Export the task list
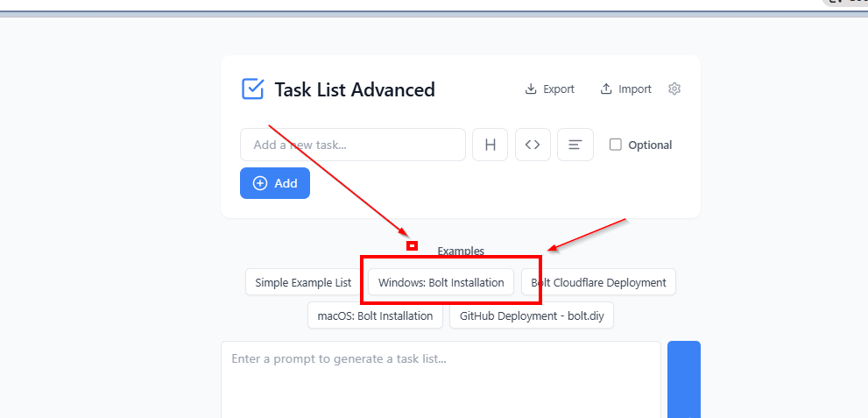Screen dimensions: 868x418 pos(549,89)
